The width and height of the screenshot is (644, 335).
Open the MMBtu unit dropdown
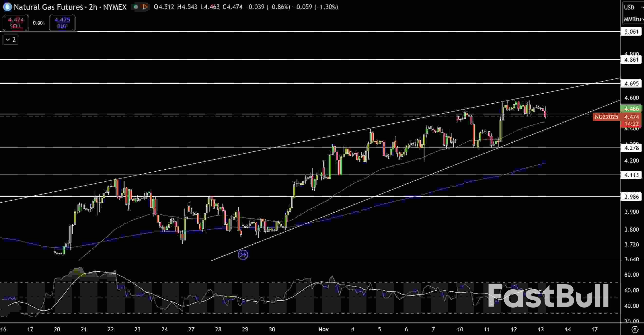tap(633, 19)
